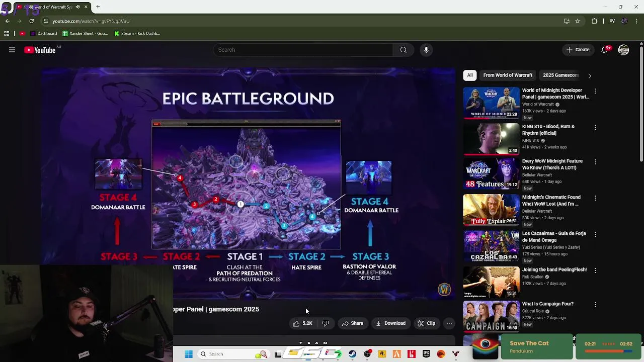Open the YouTube hamburger guide menu
The height and width of the screenshot is (362, 644).
[12, 50]
